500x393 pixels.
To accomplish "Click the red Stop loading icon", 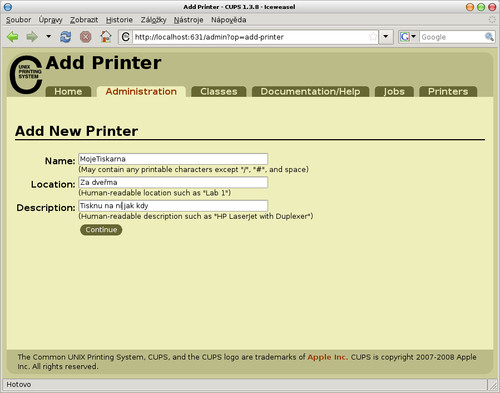I will 86,37.
